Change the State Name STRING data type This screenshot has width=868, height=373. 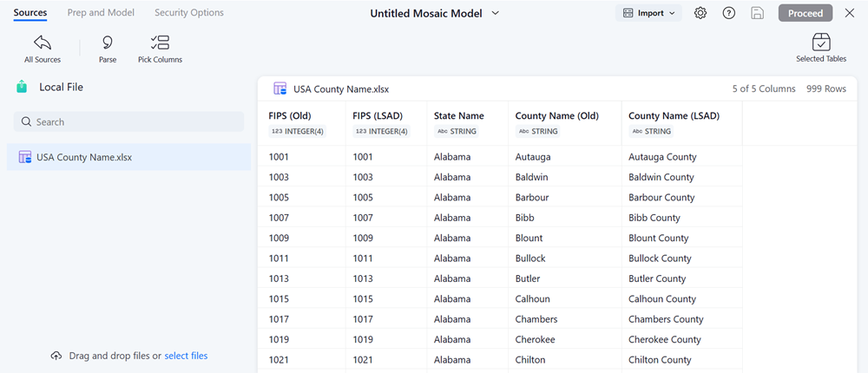click(x=457, y=131)
